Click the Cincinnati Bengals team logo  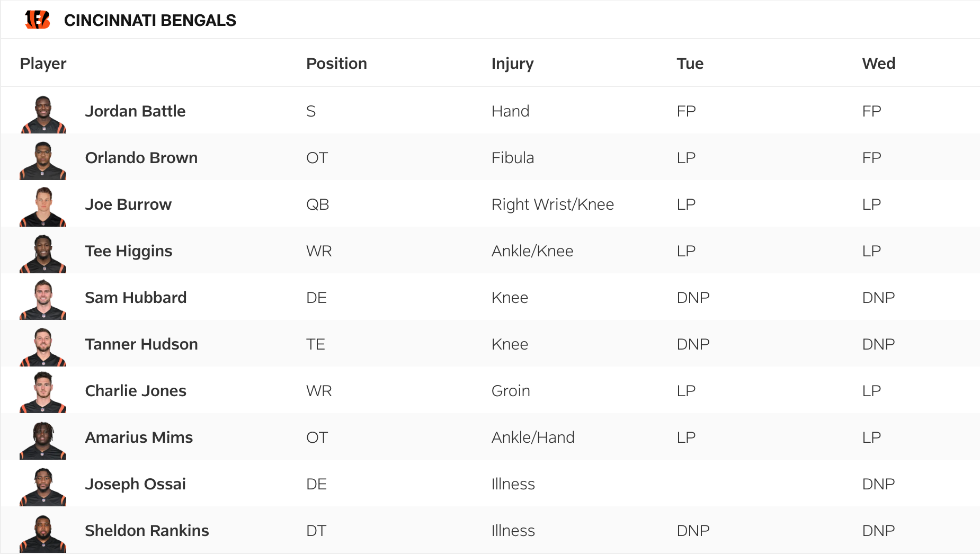pos(37,20)
